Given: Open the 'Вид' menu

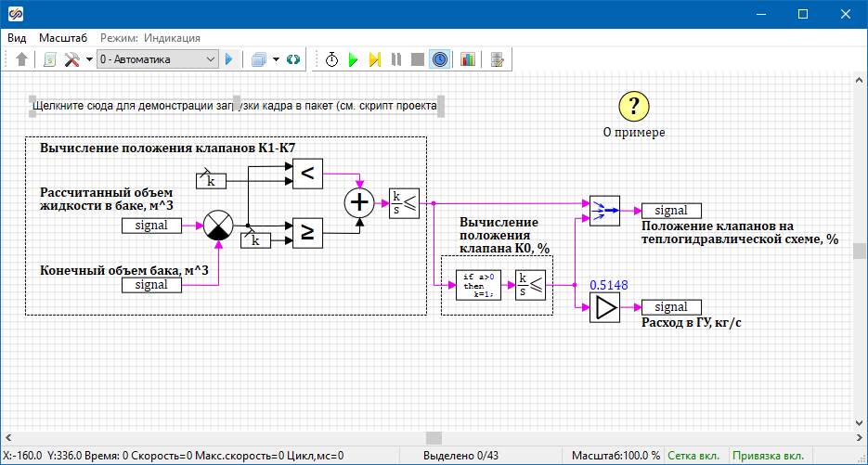Looking at the screenshot, I should (x=17, y=38).
